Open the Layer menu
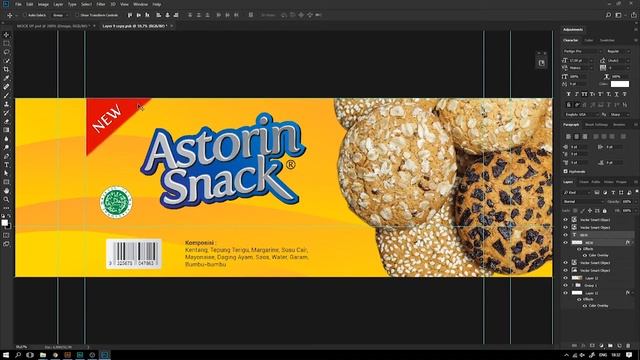Screen dimensions: 640x360 coord(58,4)
